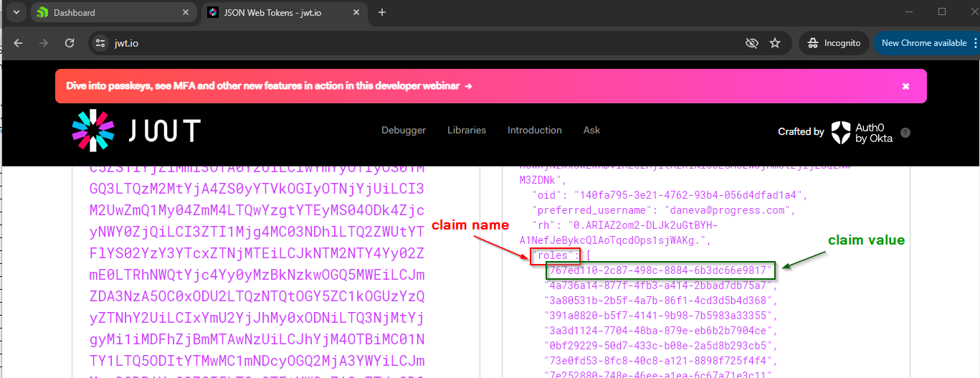Viewport: 980px width, 378px height.
Task: Click encoded token line starting GQ3LTQzM2MtYjA4
Action: click(x=257, y=189)
